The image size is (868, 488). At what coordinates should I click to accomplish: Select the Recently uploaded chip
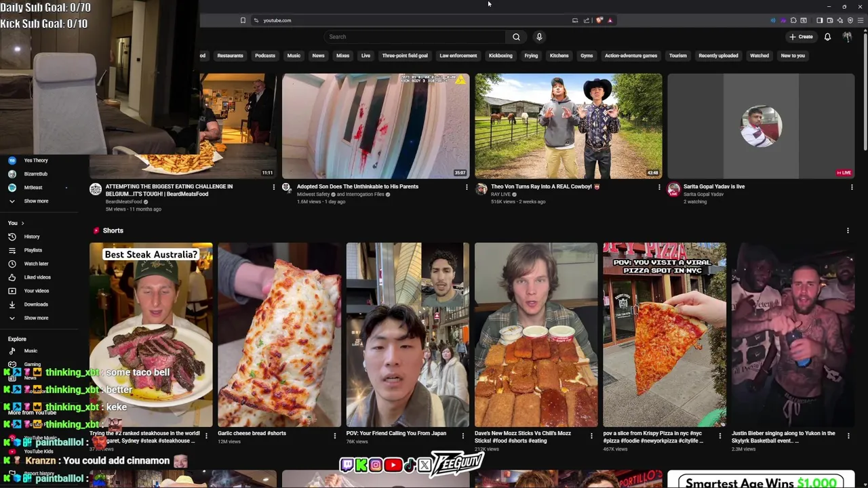(718, 56)
